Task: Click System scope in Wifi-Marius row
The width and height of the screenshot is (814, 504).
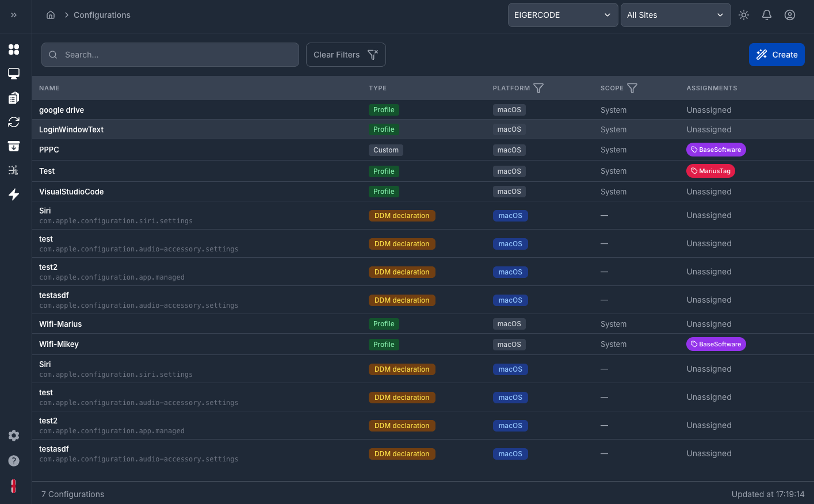Action: (x=613, y=324)
